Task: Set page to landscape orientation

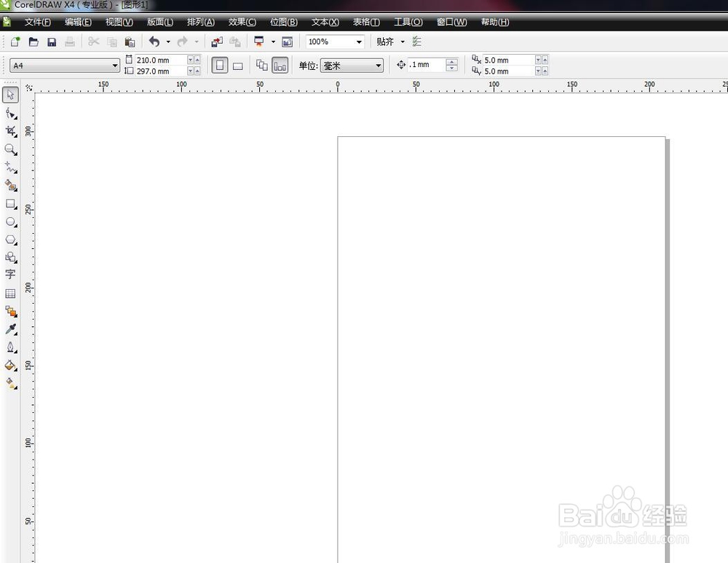Action: coord(238,66)
